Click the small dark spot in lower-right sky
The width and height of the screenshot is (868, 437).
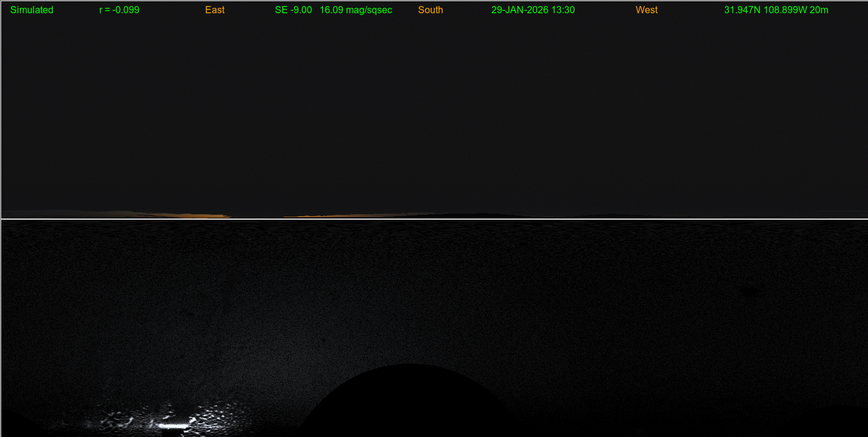pyautogui.click(x=749, y=292)
